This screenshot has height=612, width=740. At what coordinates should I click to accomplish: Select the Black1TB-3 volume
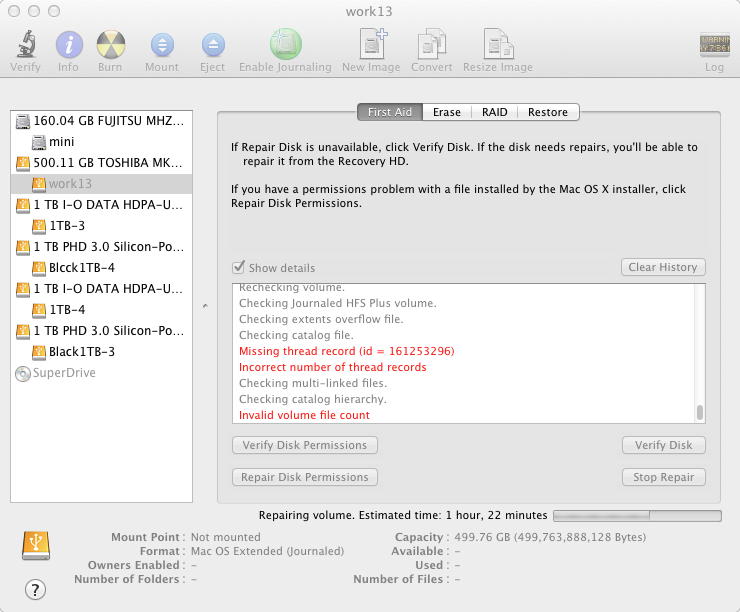coord(101,352)
